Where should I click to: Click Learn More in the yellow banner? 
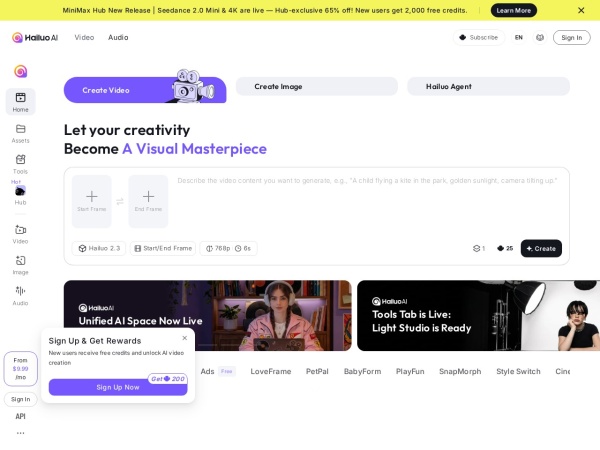pyautogui.click(x=514, y=10)
